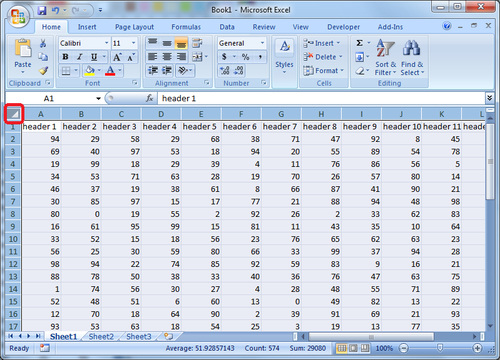Open the Insert ribbon tab
500x360 pixels.
pos(87,27)
